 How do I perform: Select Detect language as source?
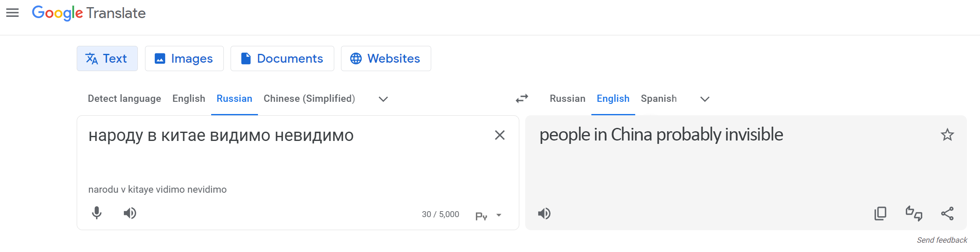(x=124, y=98)
